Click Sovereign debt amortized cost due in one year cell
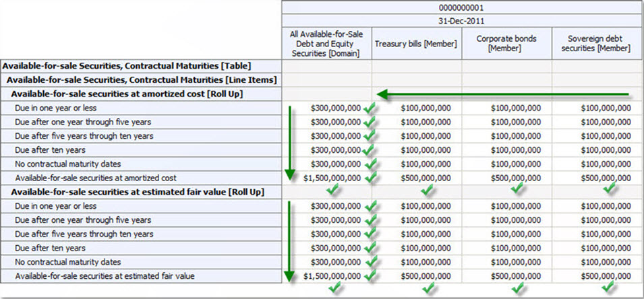 pos(596,108)
